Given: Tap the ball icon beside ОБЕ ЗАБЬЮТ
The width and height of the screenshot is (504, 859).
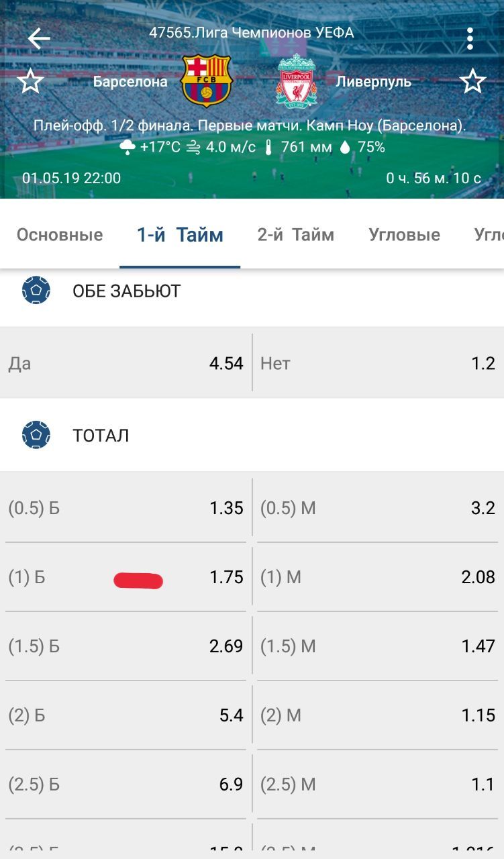Looking at the screenshot, I should click(36, 291).
